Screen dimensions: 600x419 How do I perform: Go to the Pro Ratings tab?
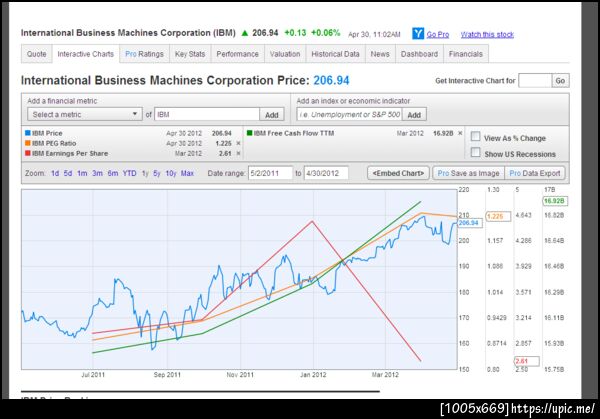point(144,54)
